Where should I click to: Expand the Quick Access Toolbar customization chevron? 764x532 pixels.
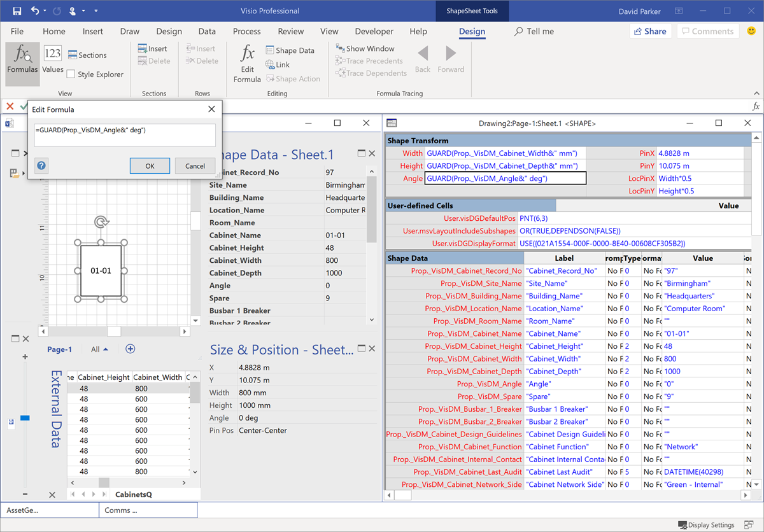[x=95, y=11]
